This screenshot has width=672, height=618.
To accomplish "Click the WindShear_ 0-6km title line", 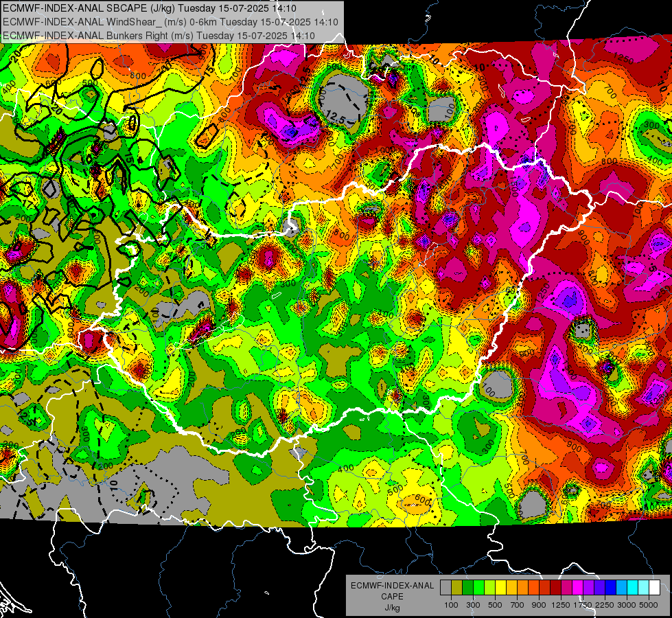I will click(x=170, y=22).
